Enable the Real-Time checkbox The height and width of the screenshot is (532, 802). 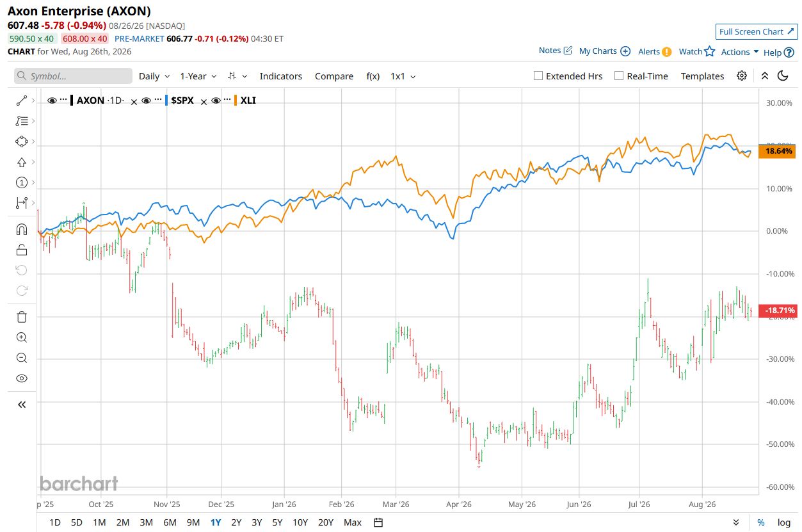click(619, 76)
